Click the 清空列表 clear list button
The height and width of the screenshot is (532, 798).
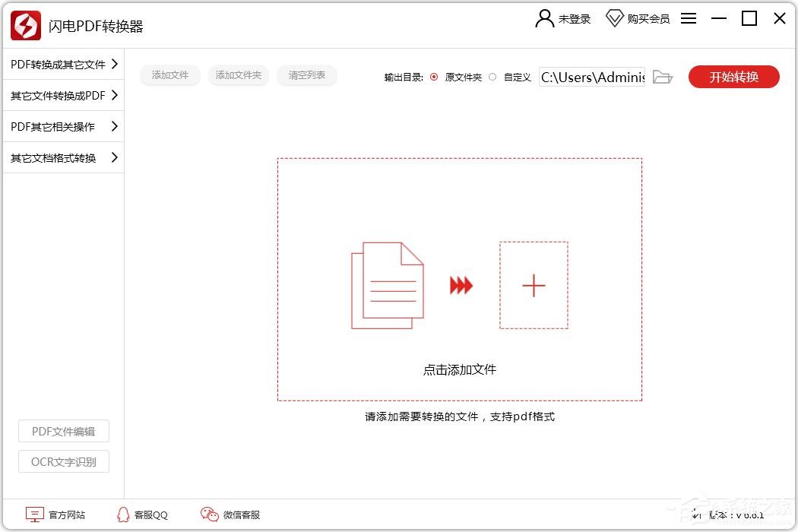[307, 75]
